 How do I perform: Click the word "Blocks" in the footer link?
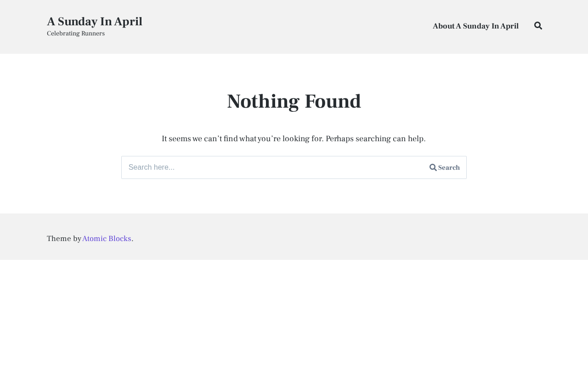click(119, 239)
